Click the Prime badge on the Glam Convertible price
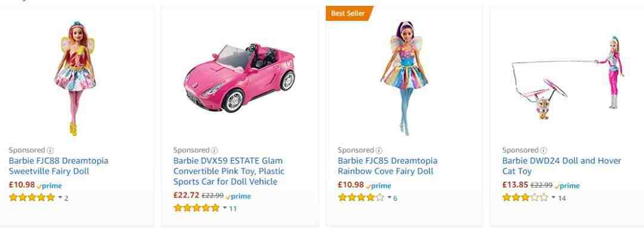Viewport: 644px width, 228px height. point(238,196)
